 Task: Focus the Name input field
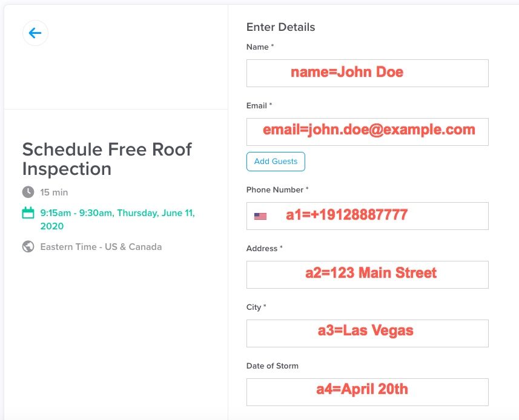[368, 73]
